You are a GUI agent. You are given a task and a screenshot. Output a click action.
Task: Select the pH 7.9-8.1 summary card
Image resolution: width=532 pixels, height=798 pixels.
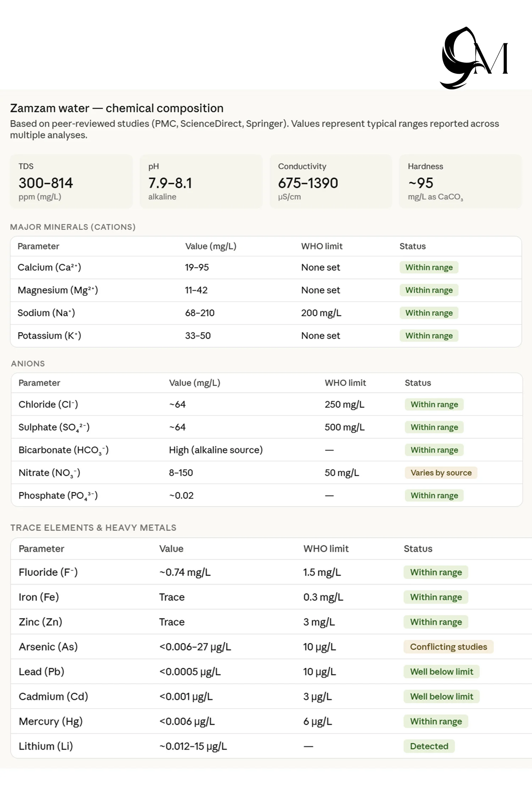point(201,181)
